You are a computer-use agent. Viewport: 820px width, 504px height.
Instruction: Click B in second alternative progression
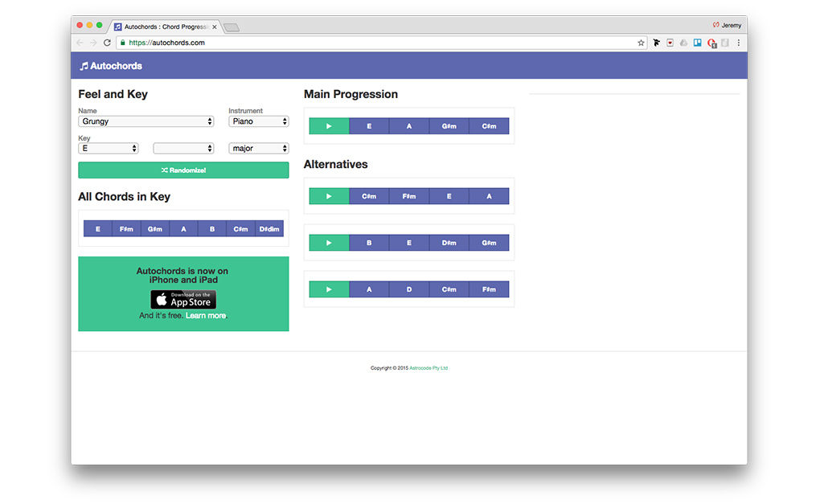369,243
